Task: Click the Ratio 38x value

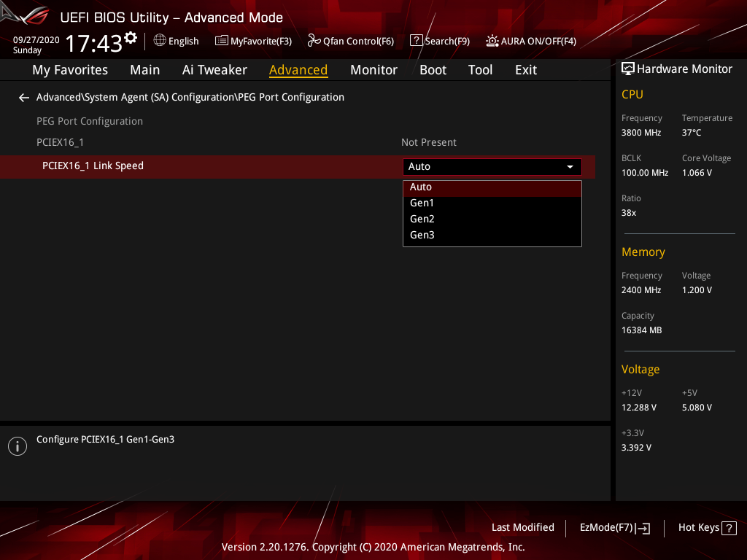Action: click(x=628, y=213)
